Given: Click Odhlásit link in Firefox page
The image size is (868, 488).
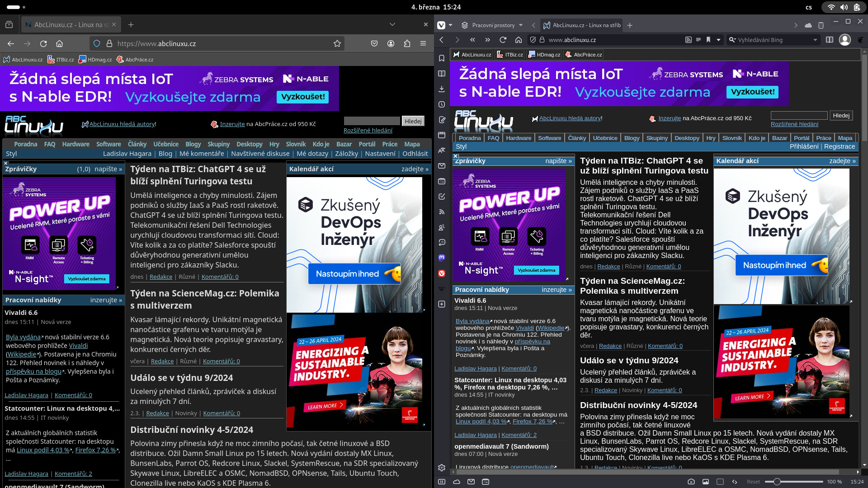Looking at the screenshot, I should point(415,154).
